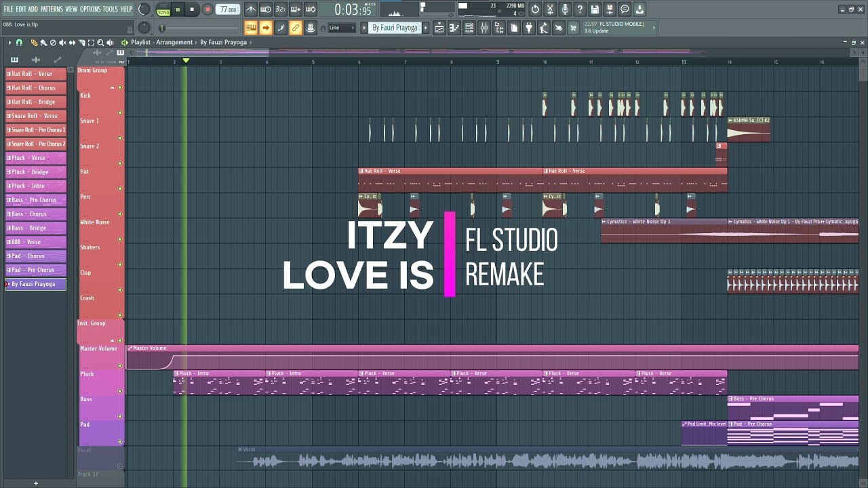Viewport: 868px width, 488px height.
Task: Toggle note auto-scroll icon
Action: [281, 28]
